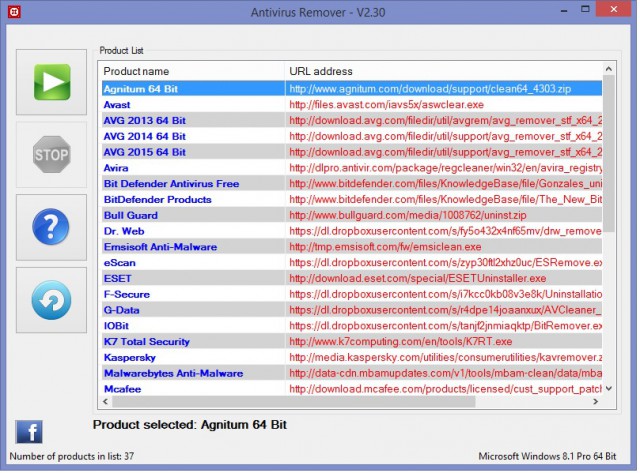The height and width of the screenshot is (473, 640).
Task: Select the Agnitum 64 Bit row
Action: 352,89
